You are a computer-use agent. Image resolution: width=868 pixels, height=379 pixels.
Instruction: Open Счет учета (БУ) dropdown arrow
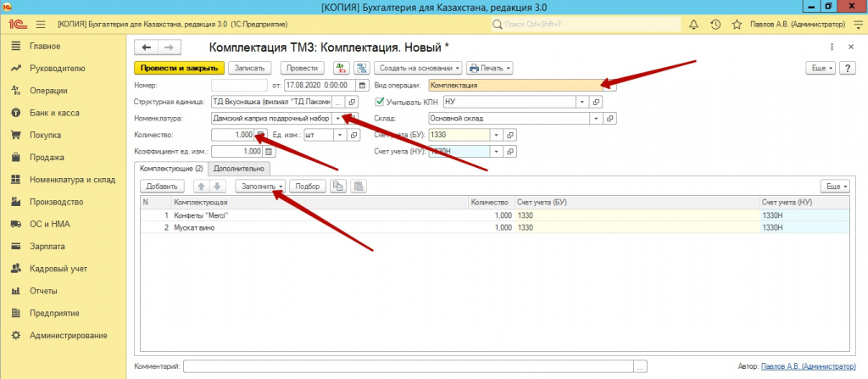(496, 135)
